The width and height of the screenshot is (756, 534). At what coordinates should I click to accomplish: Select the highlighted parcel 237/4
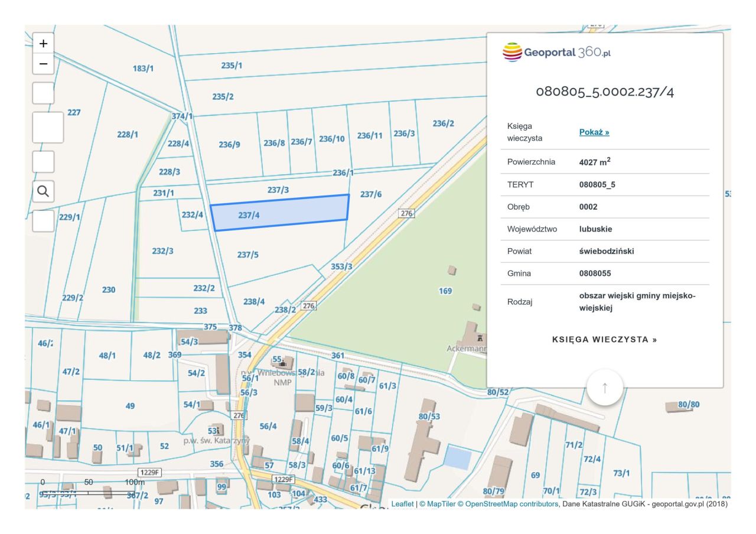280,213
